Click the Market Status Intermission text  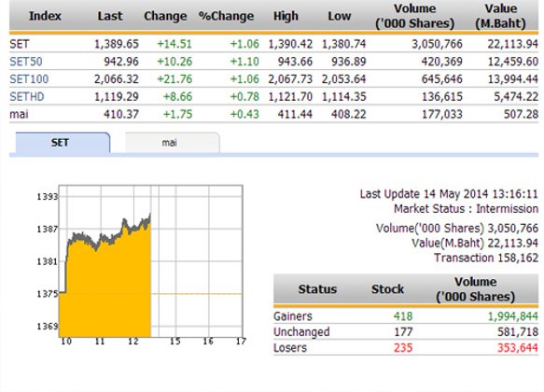tap(466, 209)
